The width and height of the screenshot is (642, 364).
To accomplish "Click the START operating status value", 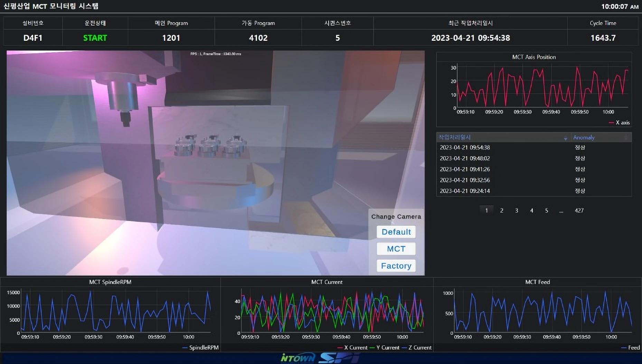I will tap(95, 38).
